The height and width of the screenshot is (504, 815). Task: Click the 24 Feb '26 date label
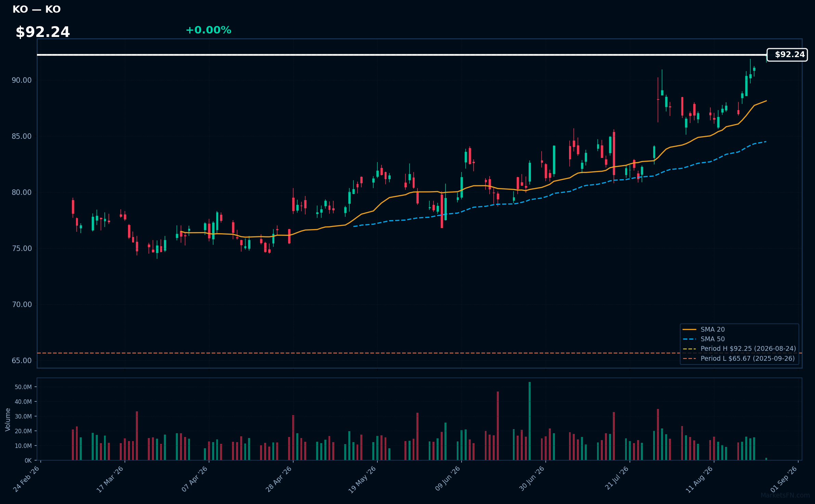pyautogui.click(x=27, y=479)
